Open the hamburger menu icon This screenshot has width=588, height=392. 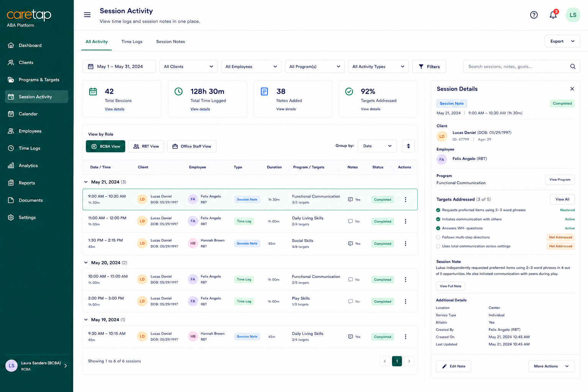pos(87,15)
